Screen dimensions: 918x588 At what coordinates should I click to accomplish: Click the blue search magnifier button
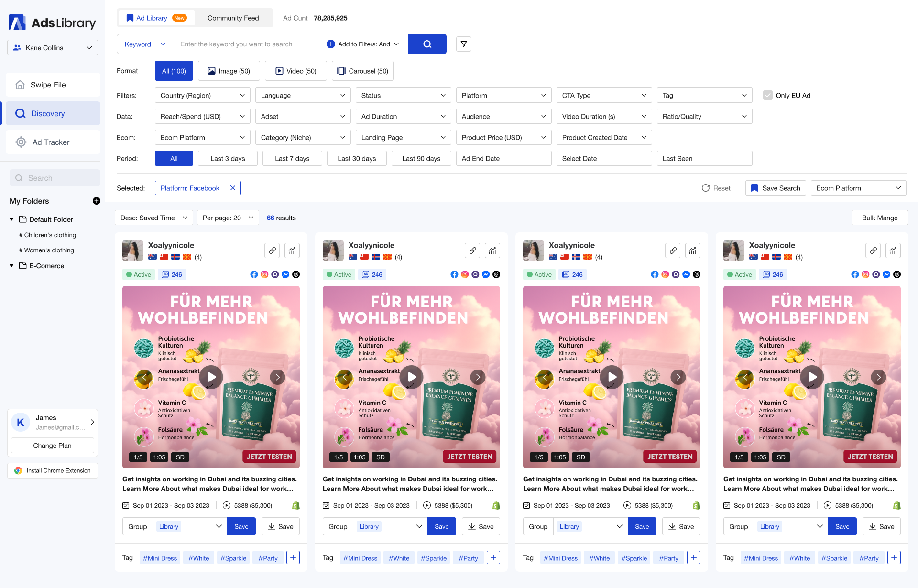pyautogui.click(x=427, y=44)
